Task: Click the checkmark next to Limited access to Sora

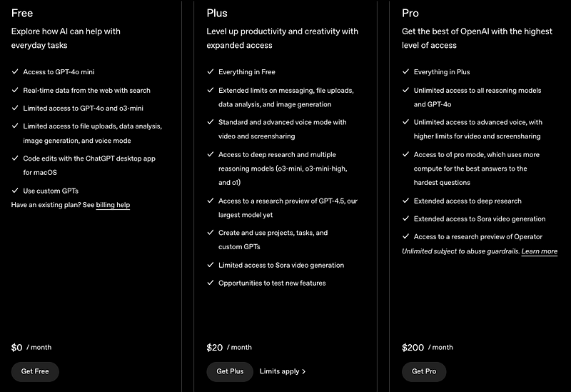Action: (210, 264)
